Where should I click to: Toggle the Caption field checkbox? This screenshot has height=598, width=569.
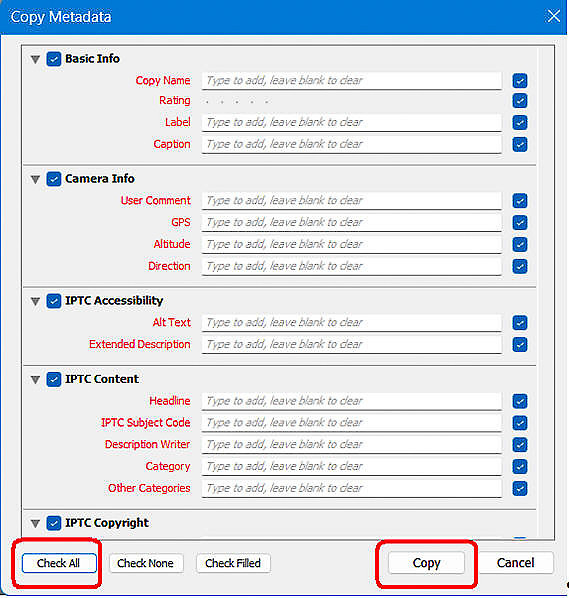520,145
